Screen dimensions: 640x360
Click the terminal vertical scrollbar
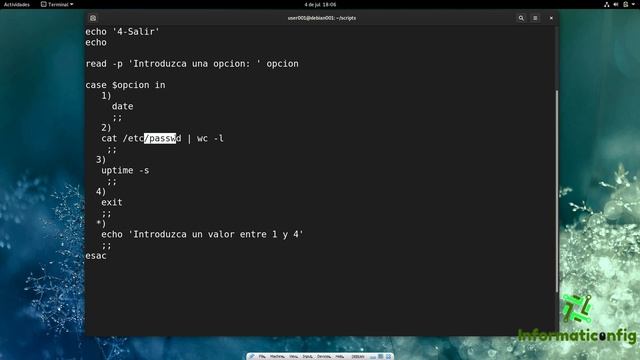(x=557, y=191)
